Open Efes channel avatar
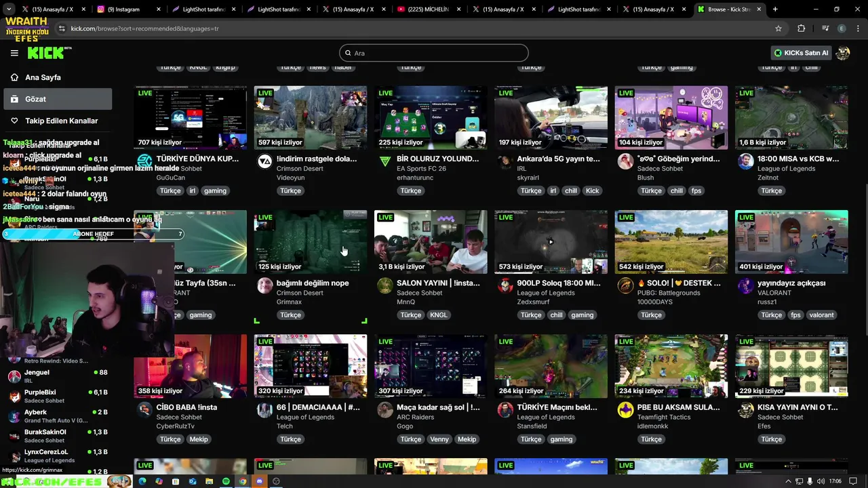 (745, 410)
